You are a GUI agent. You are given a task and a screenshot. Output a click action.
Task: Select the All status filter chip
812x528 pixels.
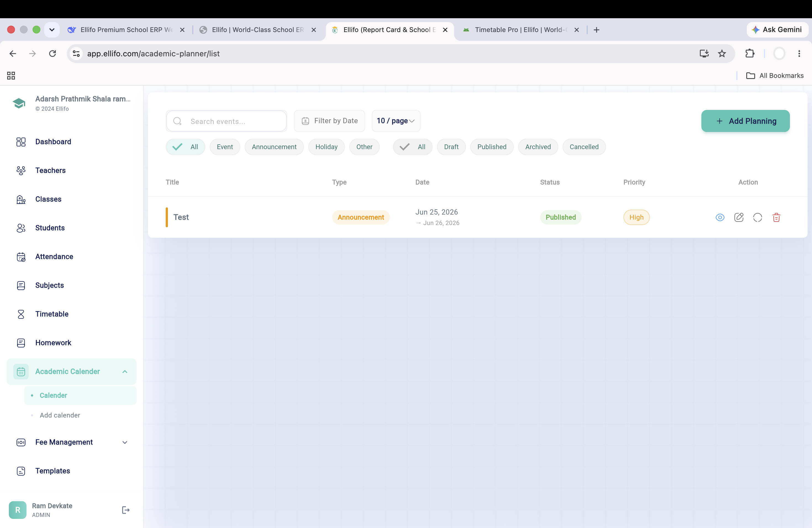[x=412, y=147]
